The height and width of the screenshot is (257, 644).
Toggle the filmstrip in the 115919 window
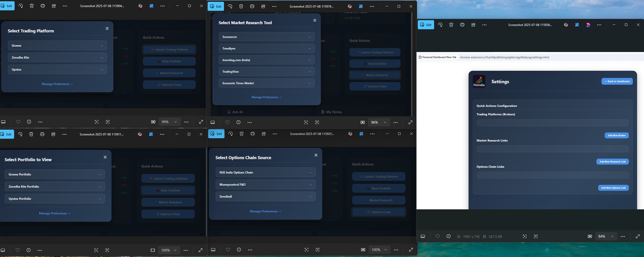point(213,122)
